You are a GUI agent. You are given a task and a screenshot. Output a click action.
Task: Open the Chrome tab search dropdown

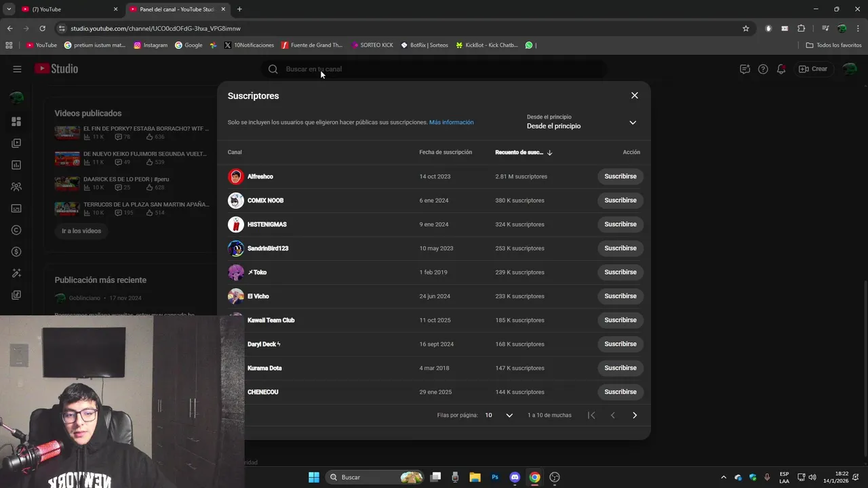click(9, 9)
